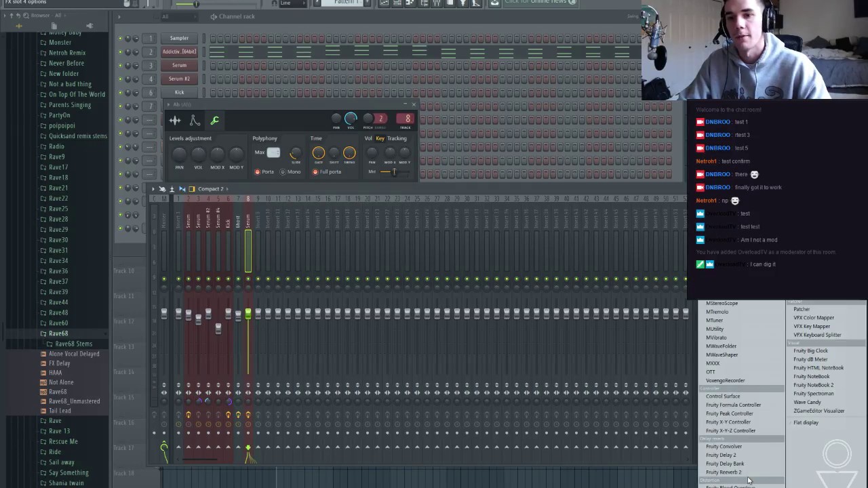The image size is (868, 488).
Task: Mute the Kick channel green LED
Action: click(121, 93)
